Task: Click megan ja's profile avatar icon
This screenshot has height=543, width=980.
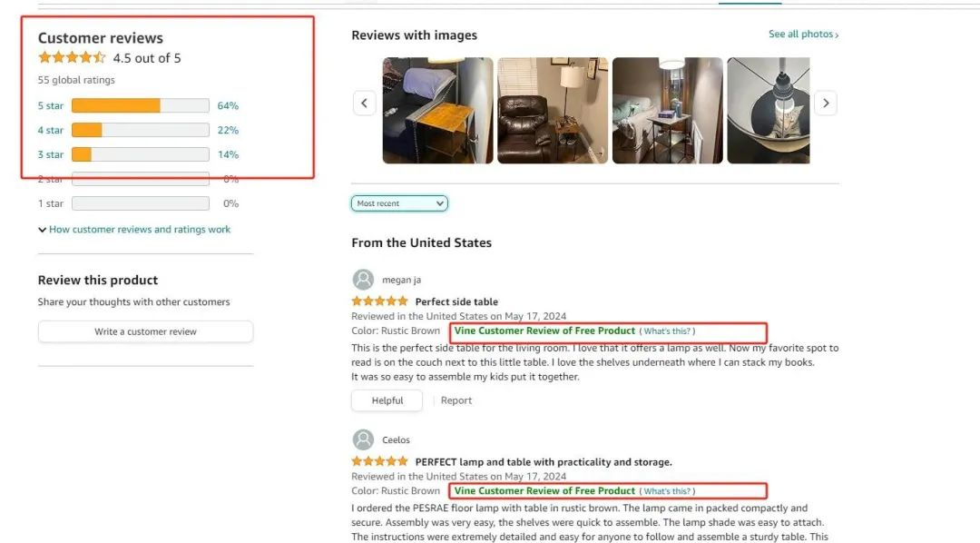Action: (x=363, y=280)
